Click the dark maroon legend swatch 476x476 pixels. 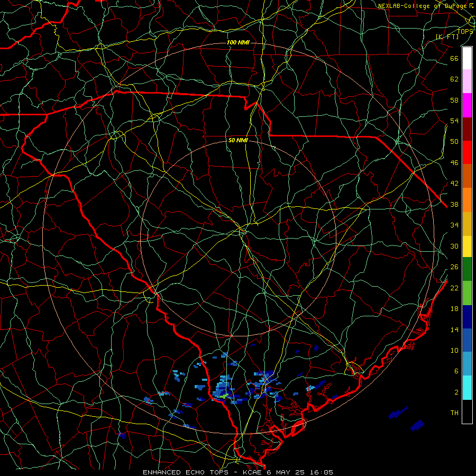tap(467, 129)
